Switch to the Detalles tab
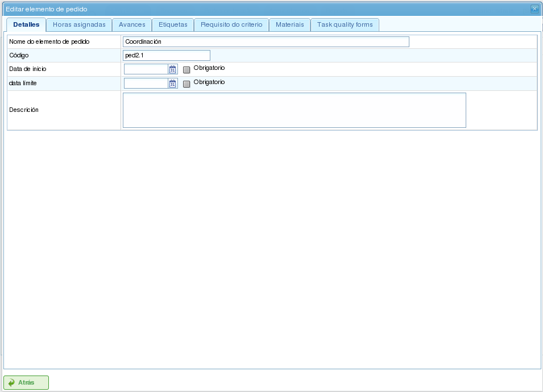This screenshot has width=543, height=392. pos(26,25)
